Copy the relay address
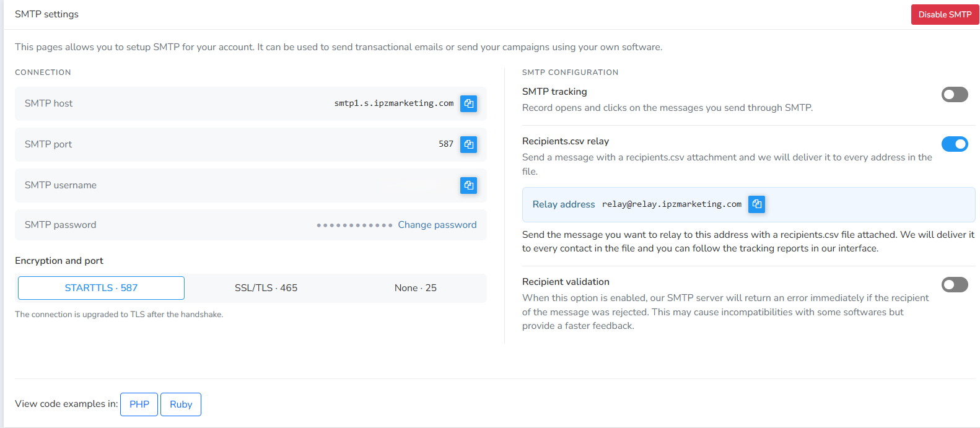The image size is (980, 428). (x=756, y=204)
